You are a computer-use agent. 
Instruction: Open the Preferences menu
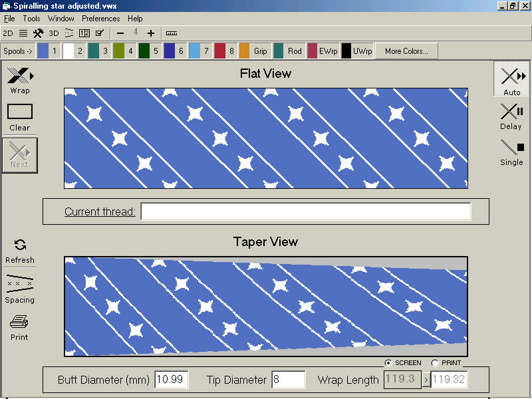tap(100, 19)
